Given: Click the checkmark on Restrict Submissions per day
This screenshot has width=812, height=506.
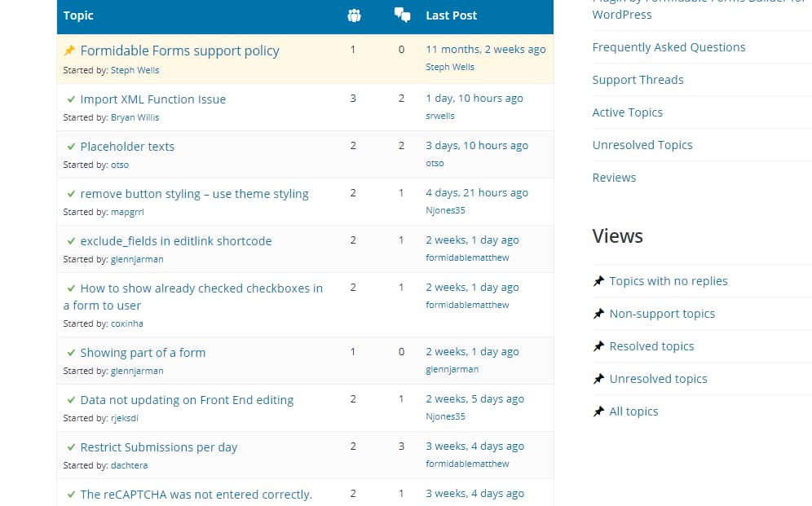Looking at the screenshot, I should pyautogui.click(x=71, y=447).
